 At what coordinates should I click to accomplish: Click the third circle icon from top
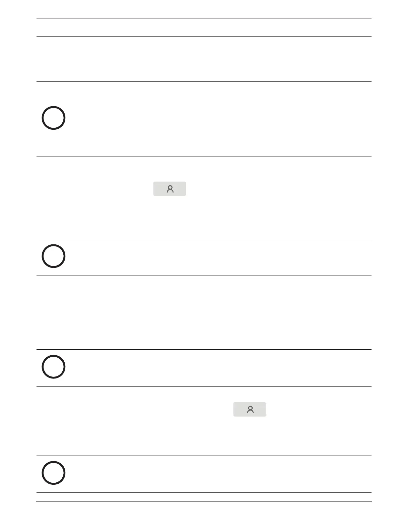coord(53,367)
